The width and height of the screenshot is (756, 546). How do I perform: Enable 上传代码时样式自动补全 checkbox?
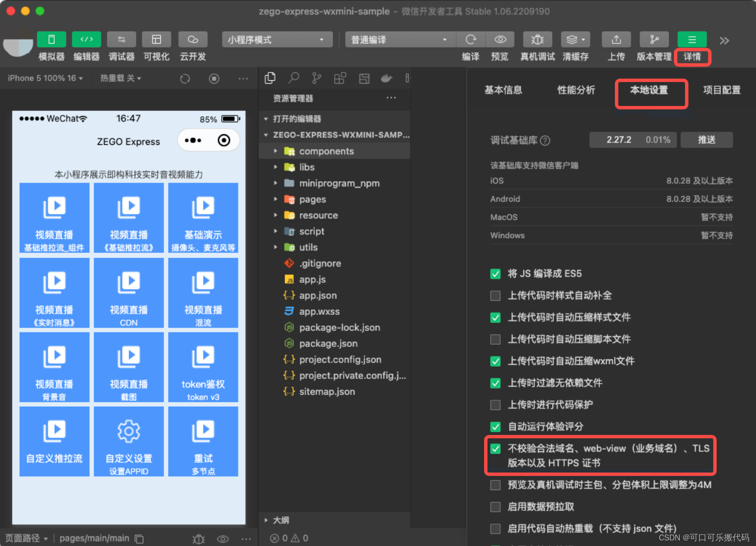click(x=496, y=296)
